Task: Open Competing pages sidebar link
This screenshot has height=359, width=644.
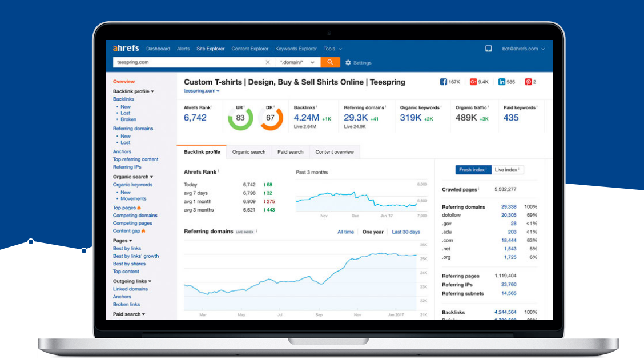Action: 132,224
